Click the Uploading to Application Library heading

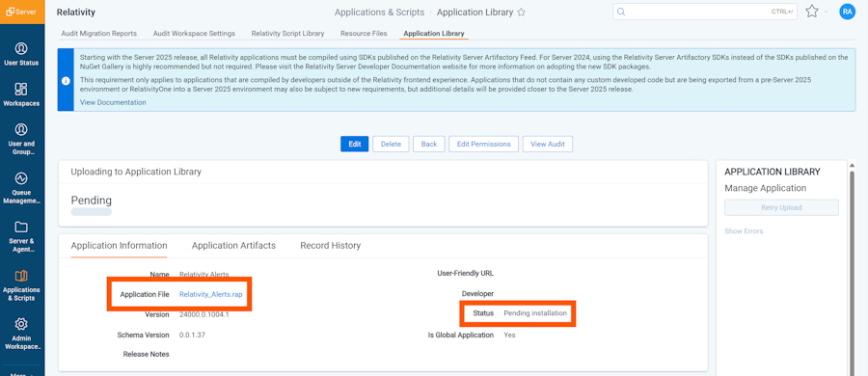tap(136, 172)
